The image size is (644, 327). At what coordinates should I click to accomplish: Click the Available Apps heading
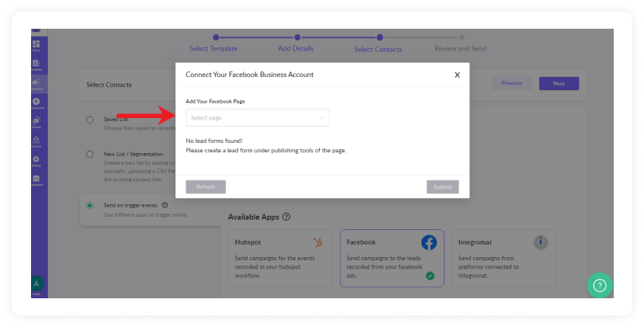(254, 217)
